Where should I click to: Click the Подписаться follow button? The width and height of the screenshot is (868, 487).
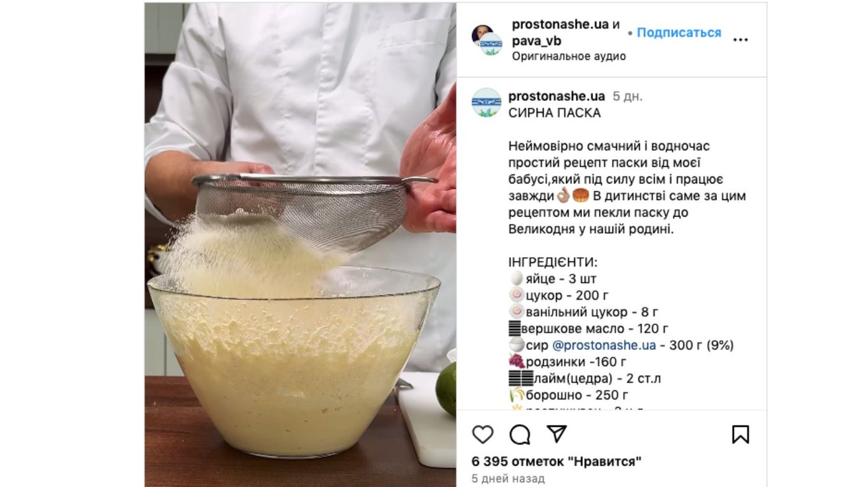[679, 32]
